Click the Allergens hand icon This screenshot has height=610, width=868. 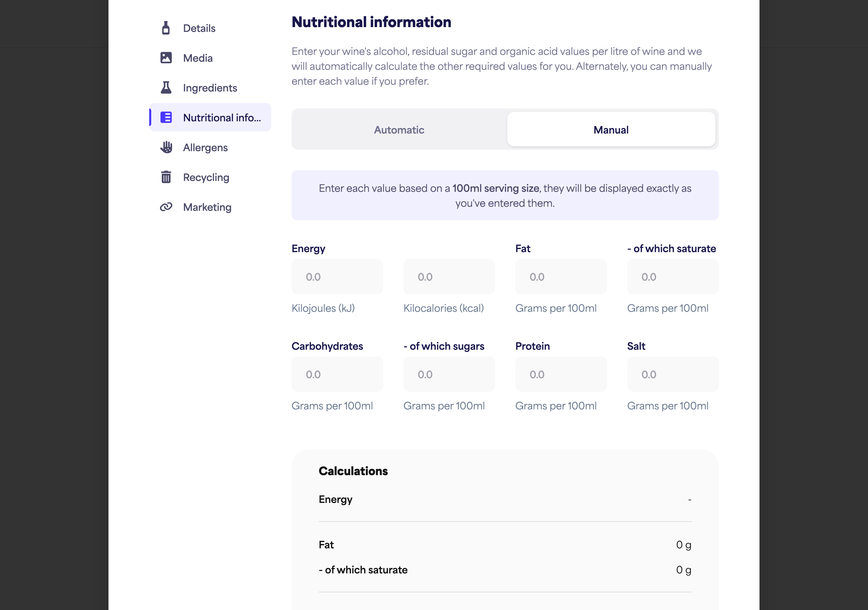(166, 147)
